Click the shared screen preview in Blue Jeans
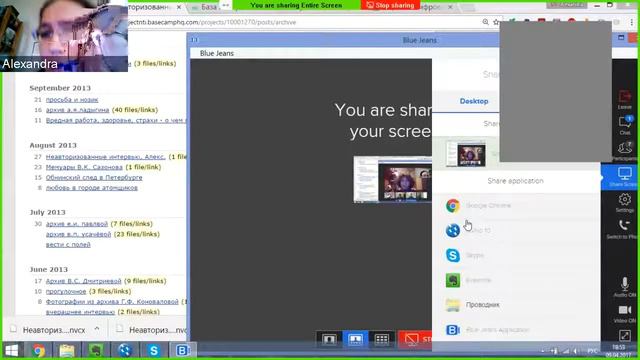The width and height of the screenshot is (640, 360). (x=393, y=180)
